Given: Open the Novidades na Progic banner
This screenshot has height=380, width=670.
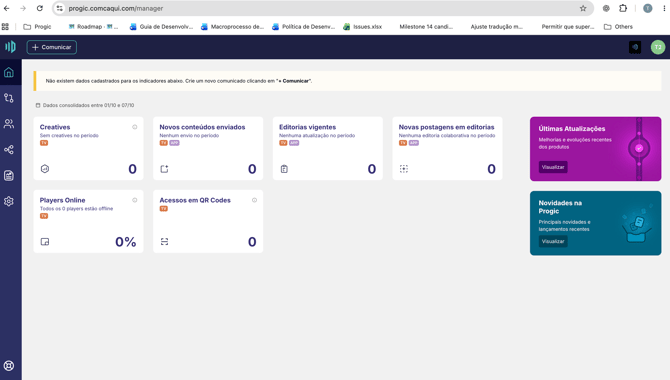Looking at the screenshot, I should point(596,223).
